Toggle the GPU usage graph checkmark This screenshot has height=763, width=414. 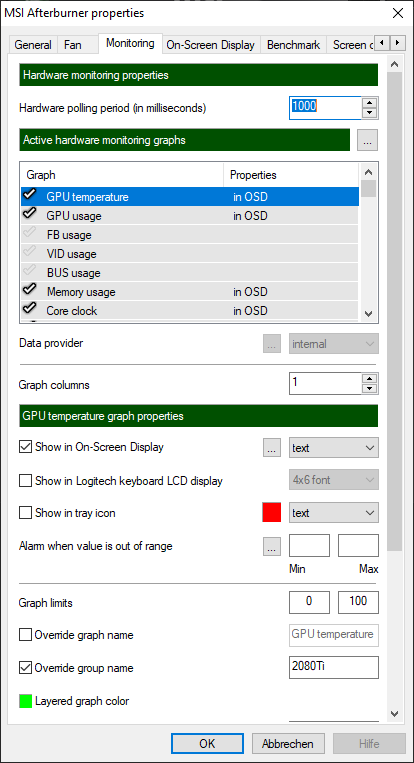click(x=30, y=214)
